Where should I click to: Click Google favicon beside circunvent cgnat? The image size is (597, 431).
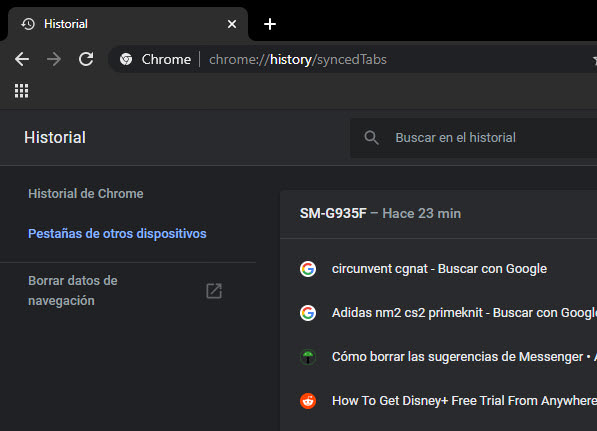[308, 269]
